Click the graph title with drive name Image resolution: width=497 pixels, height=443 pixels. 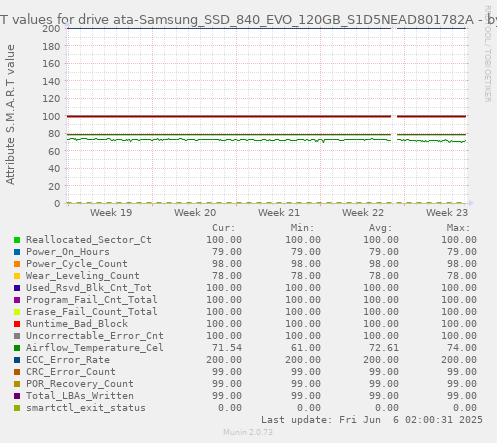pyautogui.click(x=248, y=19)
